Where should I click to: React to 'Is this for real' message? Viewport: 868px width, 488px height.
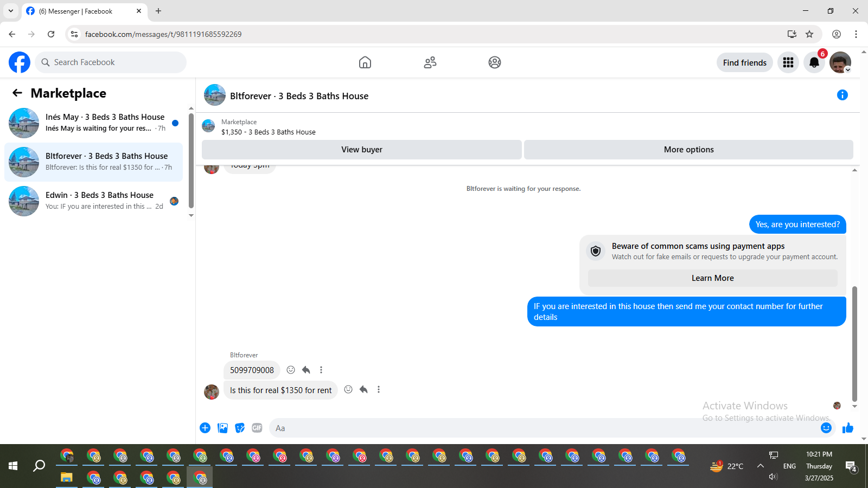tap(348, 389)
